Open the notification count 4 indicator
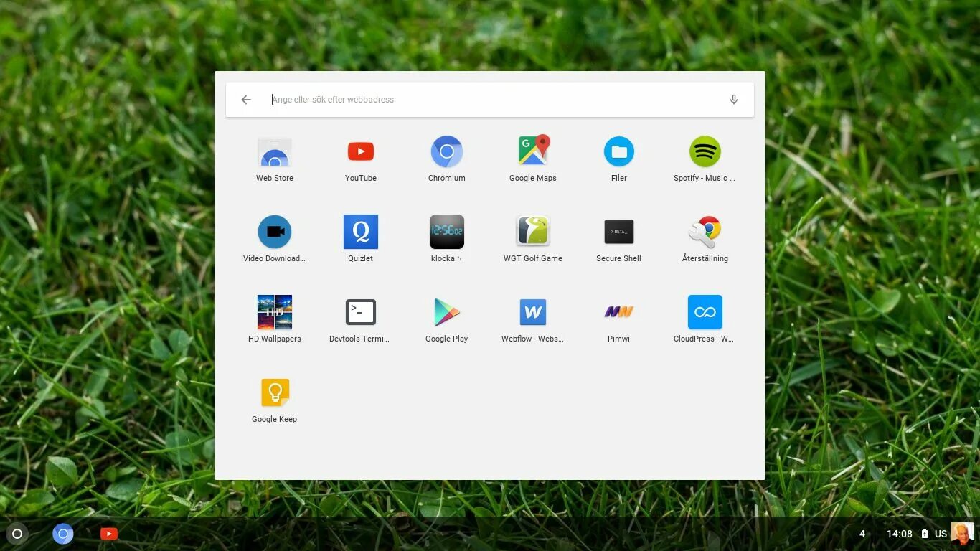 point(862,534)
